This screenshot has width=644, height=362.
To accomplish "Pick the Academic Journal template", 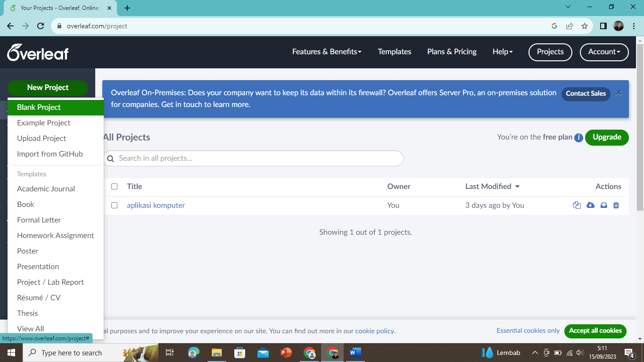I will pos(56,189).
